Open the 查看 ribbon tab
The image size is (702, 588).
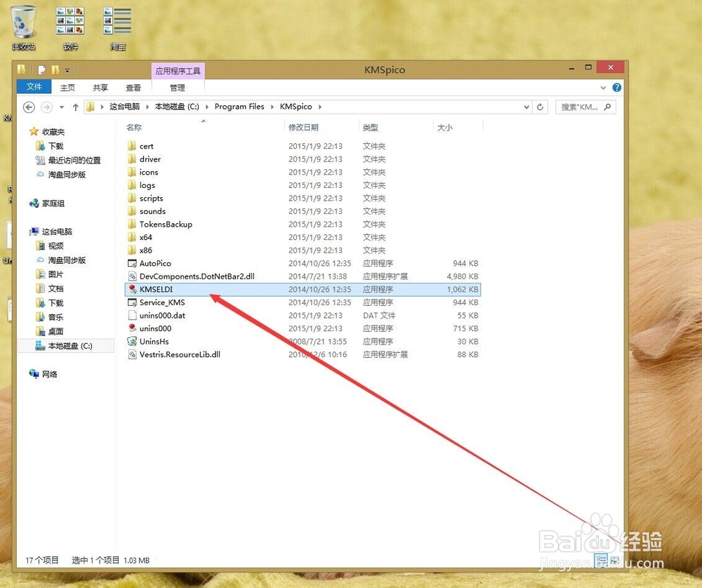pyautogui.click(x=133, y=88)
